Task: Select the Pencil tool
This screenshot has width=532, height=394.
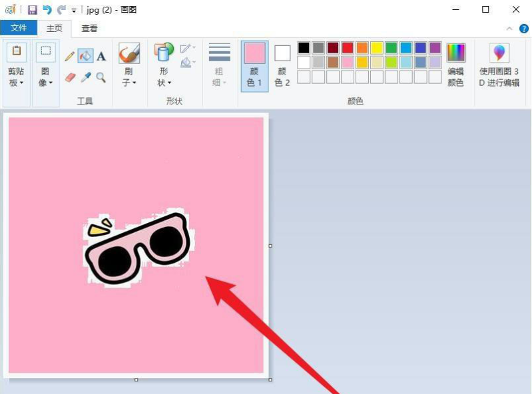Action: [69, 57]
